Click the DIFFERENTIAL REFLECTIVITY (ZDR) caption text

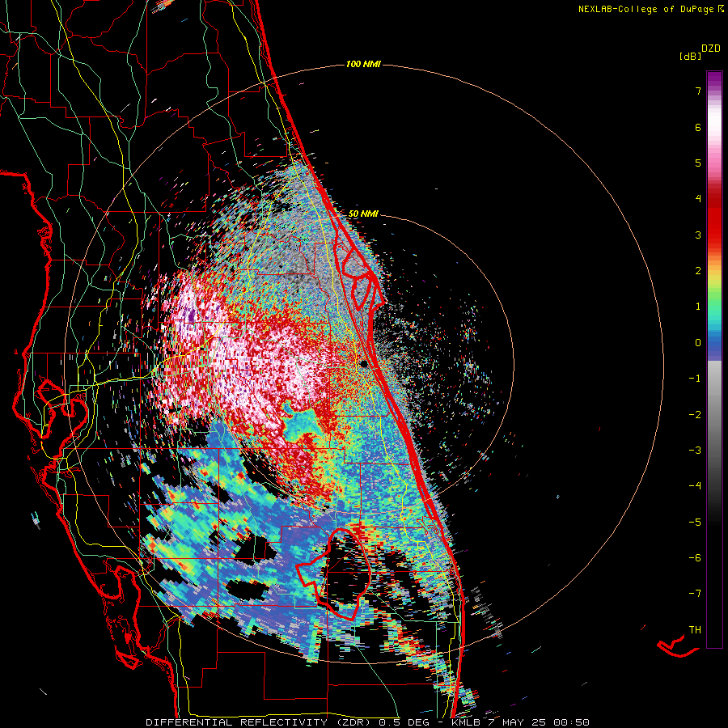[x=259, y=722]
